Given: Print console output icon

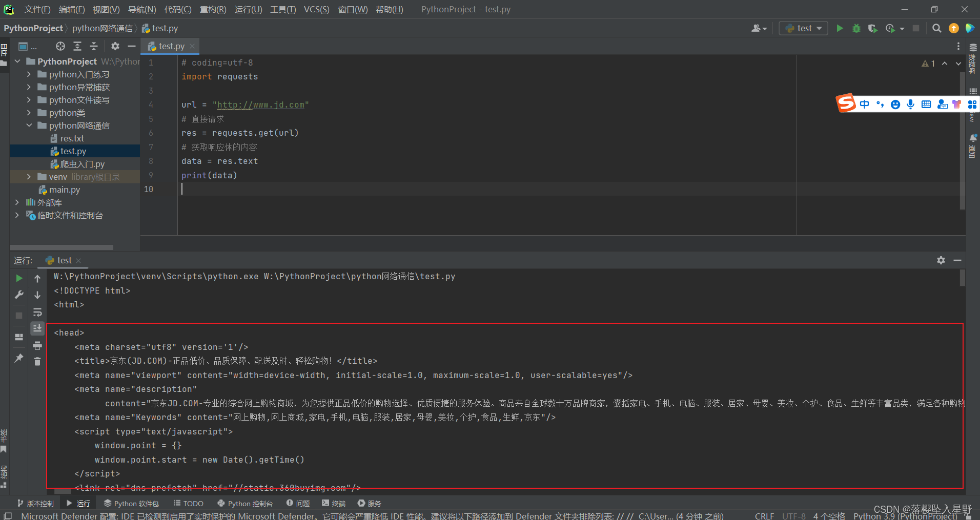Looking at the screenshot, I should pyautogui.click(x=37, y=346).
